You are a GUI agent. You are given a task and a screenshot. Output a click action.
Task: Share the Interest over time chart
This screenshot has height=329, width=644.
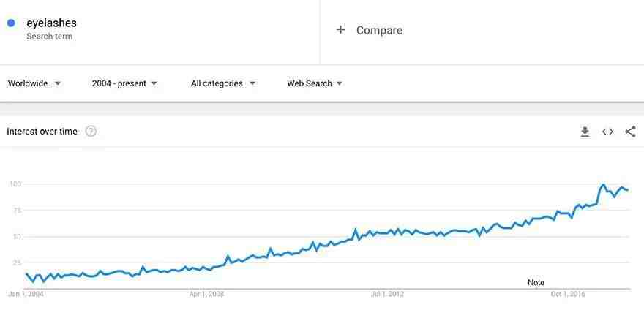pyautogui.click(x=630, y=132)
